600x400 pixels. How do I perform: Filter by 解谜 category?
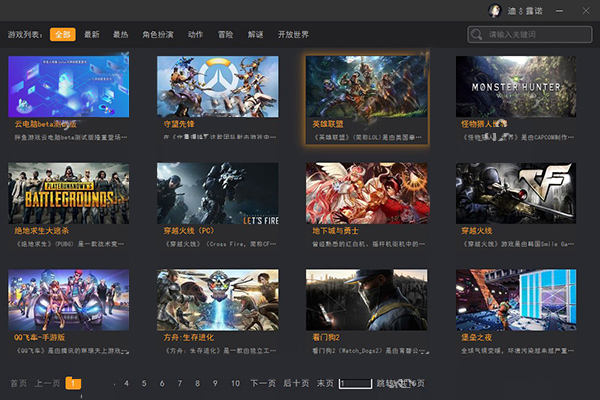255,34
